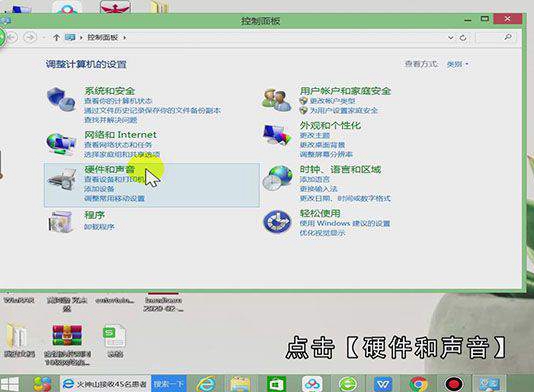Open 时钟、语言和区域 heading
534x392 pixels.
coord(340,169)
